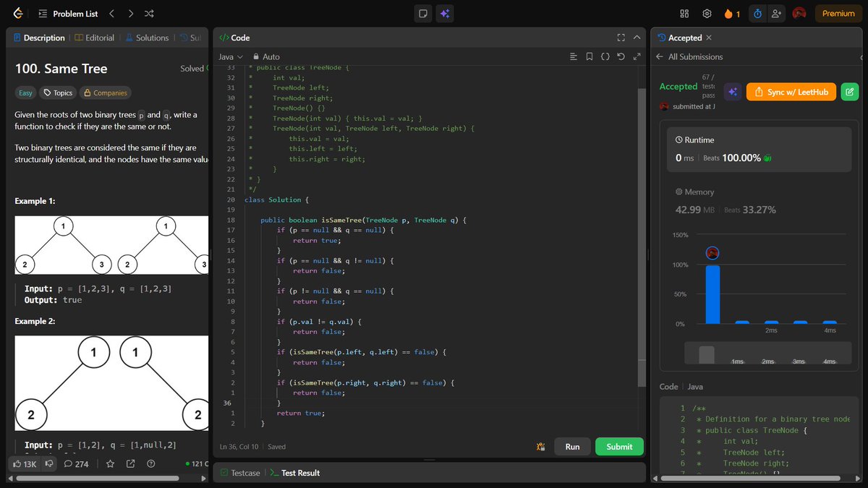Open the Problem List panel
This screenshot has width=868, height=488.
click(69, 13)
